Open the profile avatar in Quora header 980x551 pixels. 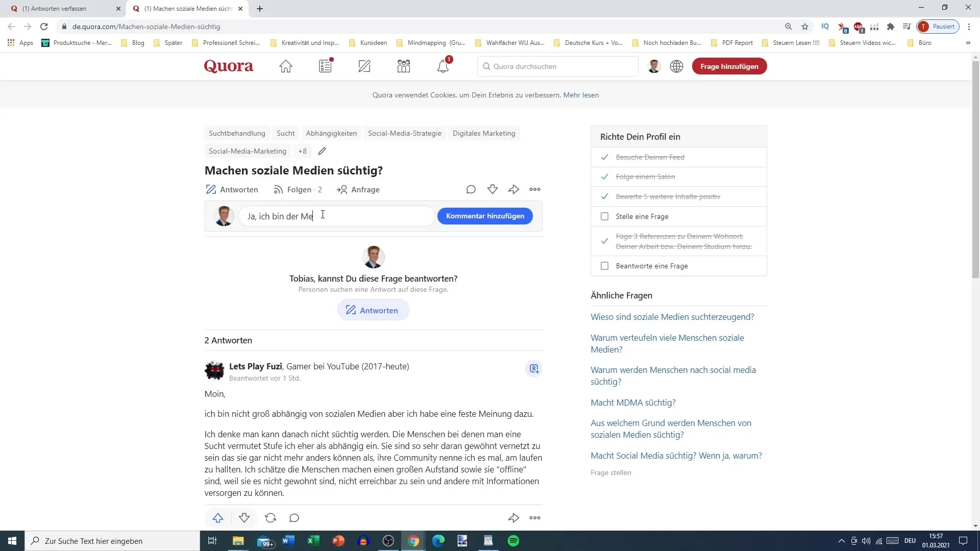pyautogui.click(x=654, y=66)
